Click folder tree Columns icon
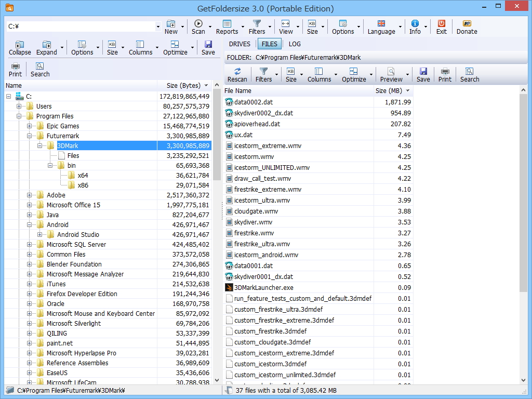 [140, 48]
